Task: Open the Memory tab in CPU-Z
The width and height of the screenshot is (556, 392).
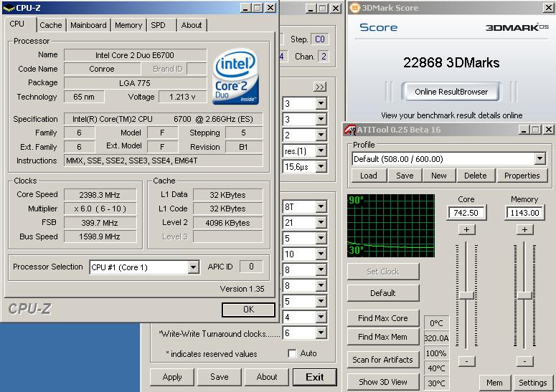Action: (128, 25)
